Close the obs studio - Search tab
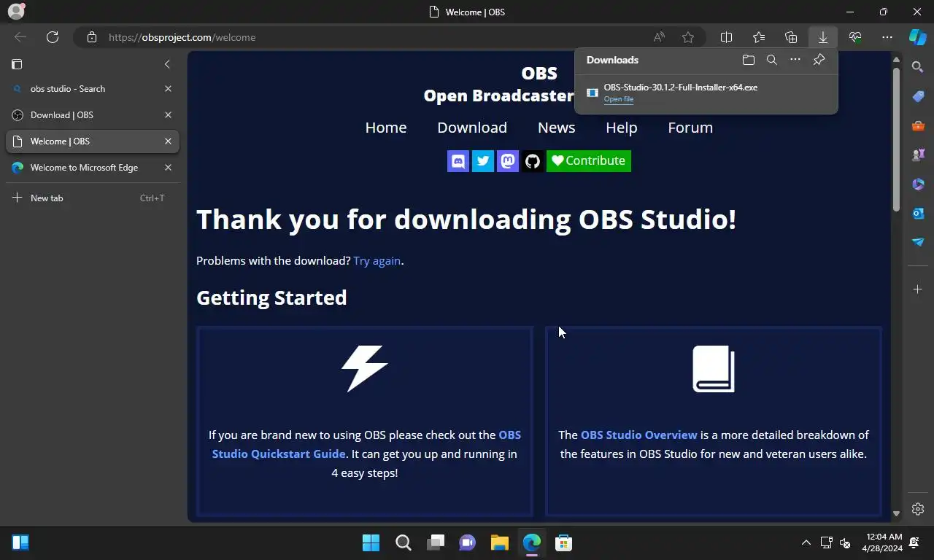The width and height of the screenshot is (934, 560). click(168, 89)
